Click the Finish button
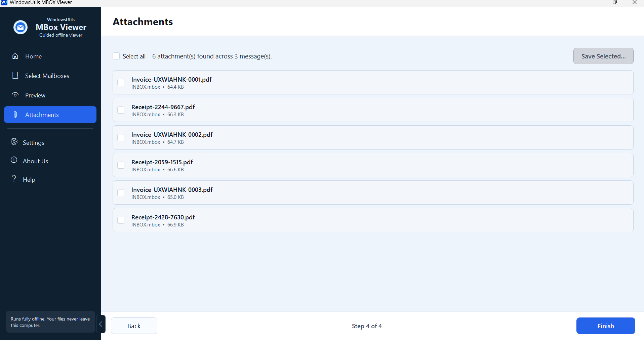This screenshot has height=340, width=644. click(x=606, y=326)
